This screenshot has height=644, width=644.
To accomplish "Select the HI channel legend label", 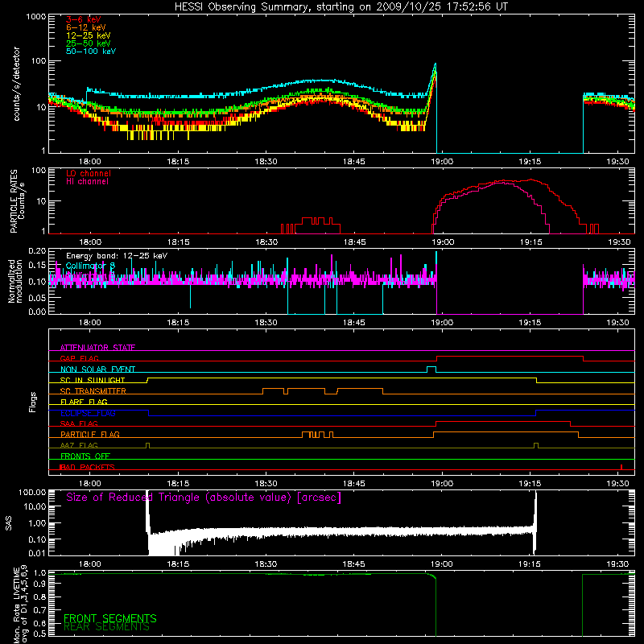I will 87,182.
